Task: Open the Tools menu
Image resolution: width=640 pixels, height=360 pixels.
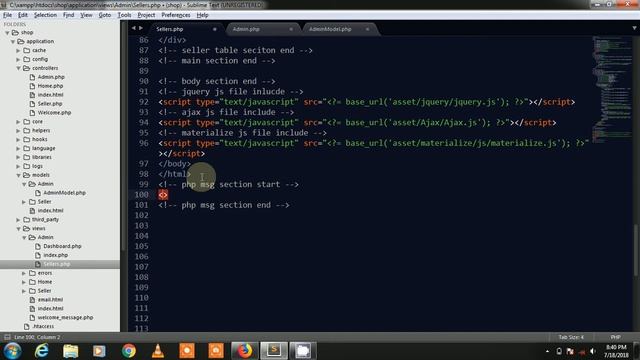Action: (124, 15)
